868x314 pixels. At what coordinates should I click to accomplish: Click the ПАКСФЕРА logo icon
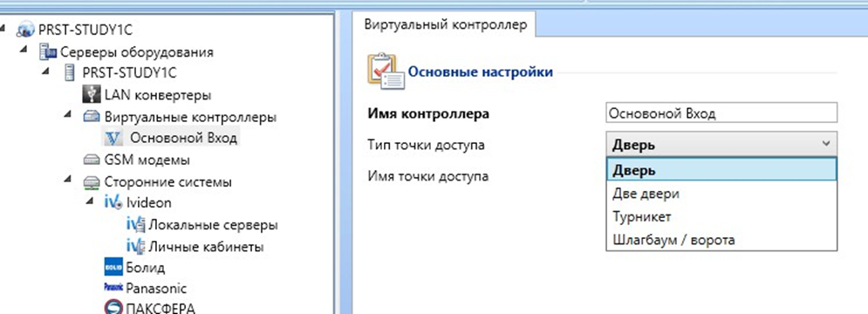coord(113,308)
